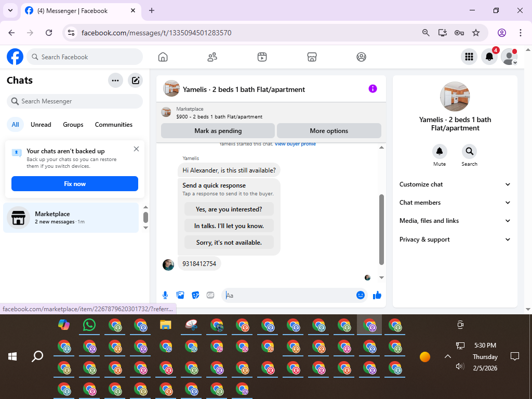View site information icon in address bar
The height and width of the screenshot is (399, 532).
pyautogui.click(x=71, y=33)
